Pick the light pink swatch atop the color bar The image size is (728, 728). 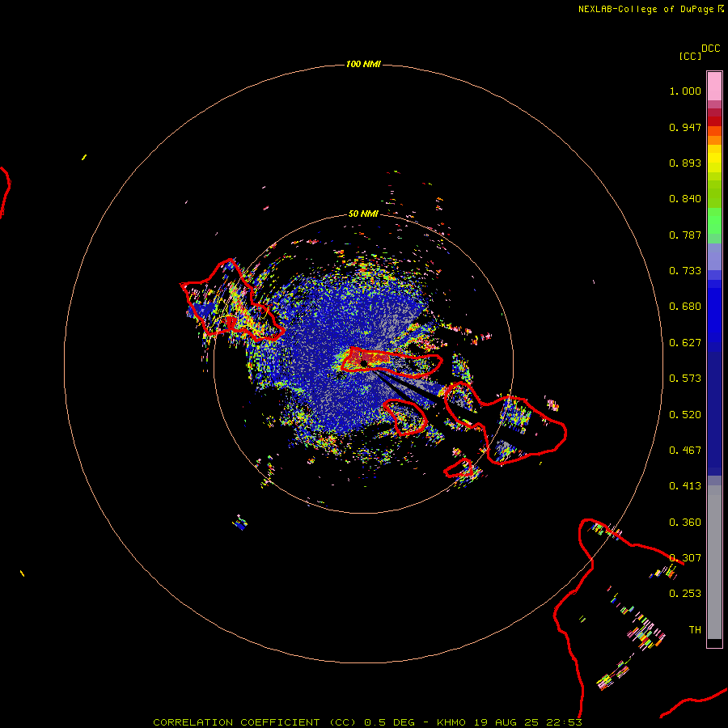[x=714, y=87]
